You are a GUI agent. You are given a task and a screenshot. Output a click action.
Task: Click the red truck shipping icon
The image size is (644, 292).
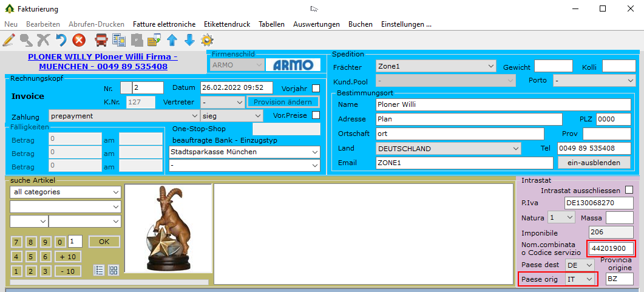tap(101, 41)
